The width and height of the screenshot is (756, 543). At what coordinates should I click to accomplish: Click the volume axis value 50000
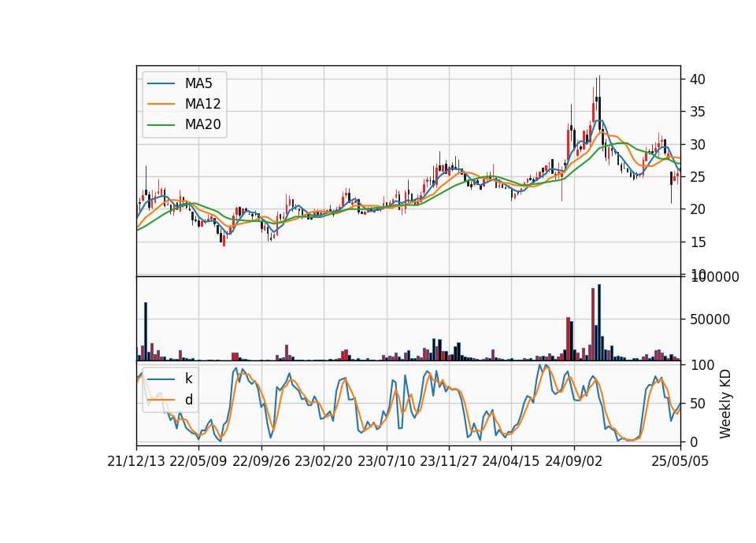[x=710, y=320]
